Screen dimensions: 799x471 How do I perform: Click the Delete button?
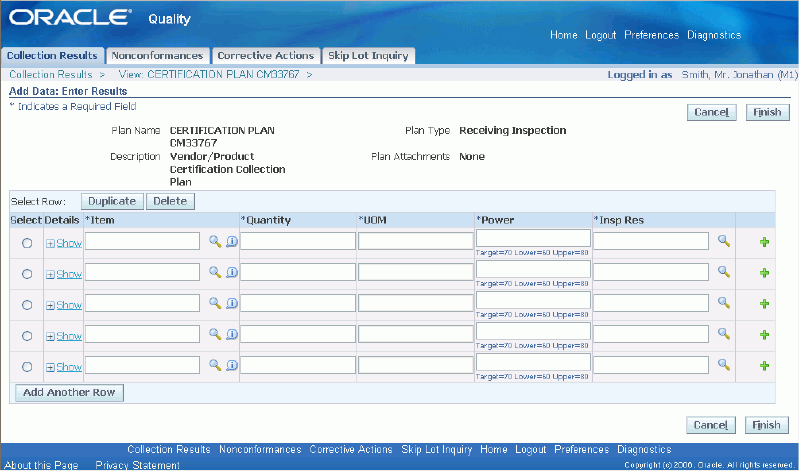170,201
